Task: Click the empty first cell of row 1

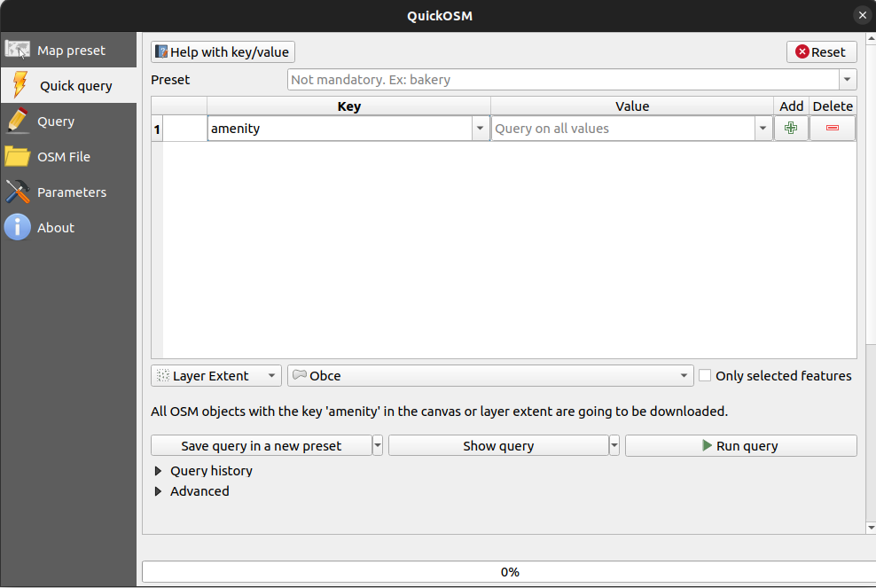Action: coord(185,129)
